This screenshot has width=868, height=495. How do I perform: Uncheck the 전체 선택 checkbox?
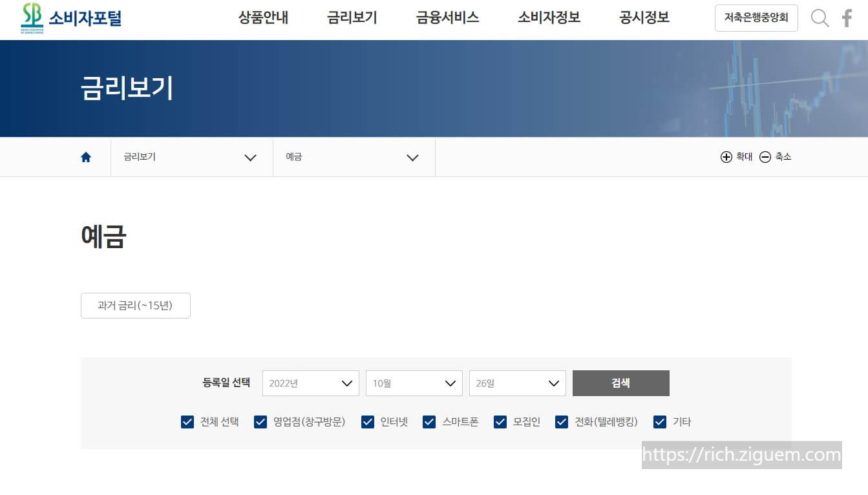187,421
